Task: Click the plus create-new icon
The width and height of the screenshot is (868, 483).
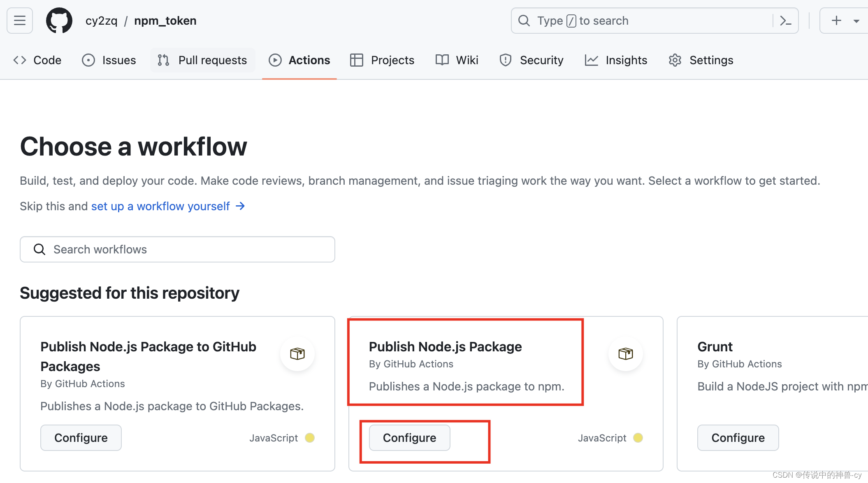Action: pos(836,21)
